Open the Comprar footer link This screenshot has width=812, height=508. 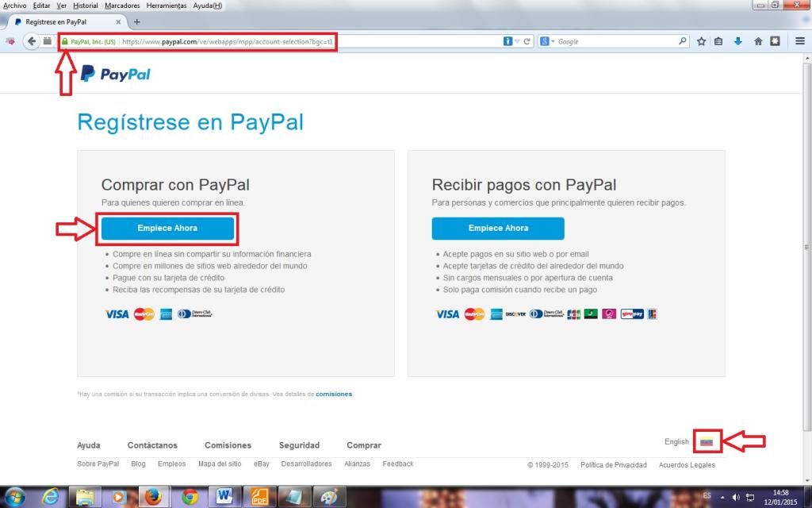(364, 445)
